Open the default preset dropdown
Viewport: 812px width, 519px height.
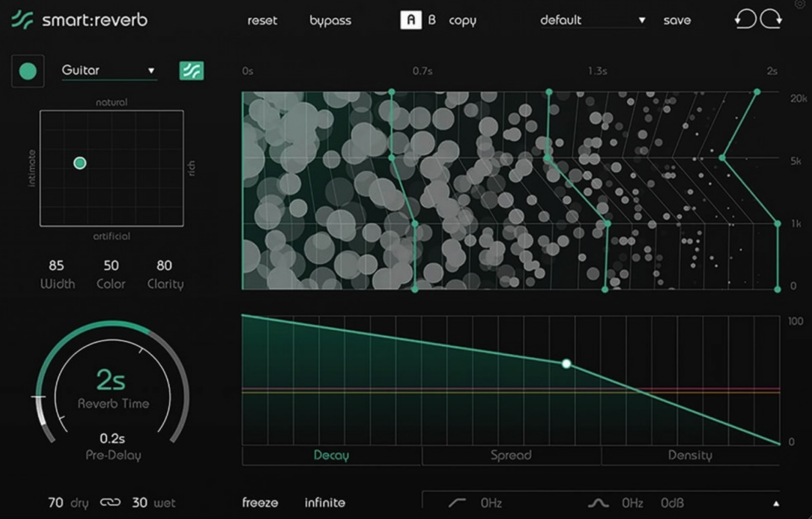pyautogui.click(x=593, y=20)
